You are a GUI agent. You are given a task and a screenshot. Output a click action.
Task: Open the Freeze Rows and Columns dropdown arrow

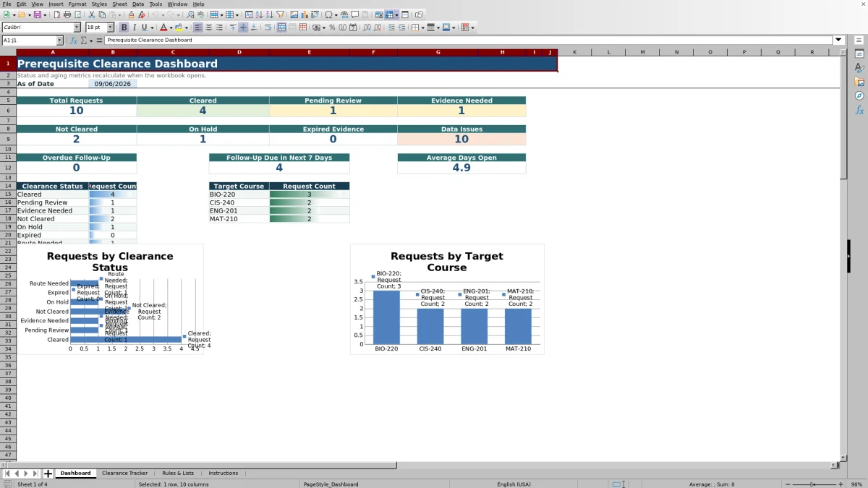(x=396, y=14)
